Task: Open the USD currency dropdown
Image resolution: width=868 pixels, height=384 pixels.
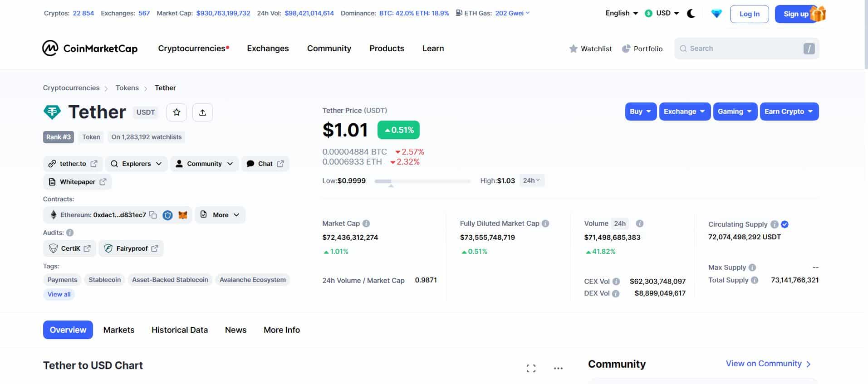Action: pyautogui.click(x=662, y=13)
